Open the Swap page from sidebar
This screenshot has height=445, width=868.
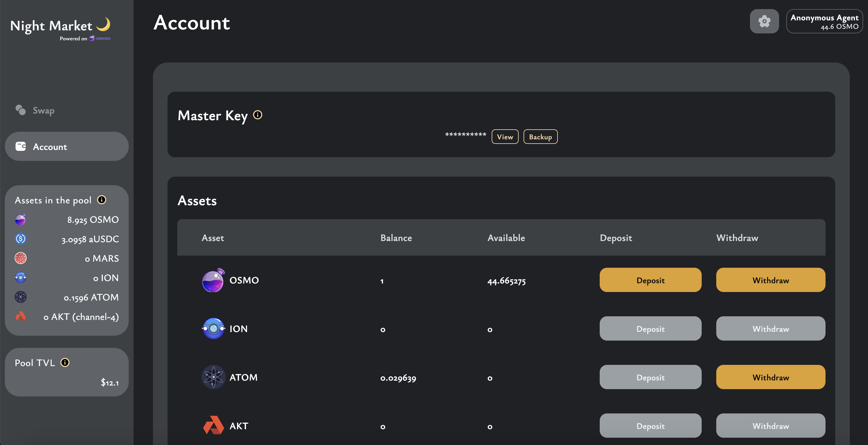pos(43,110)
